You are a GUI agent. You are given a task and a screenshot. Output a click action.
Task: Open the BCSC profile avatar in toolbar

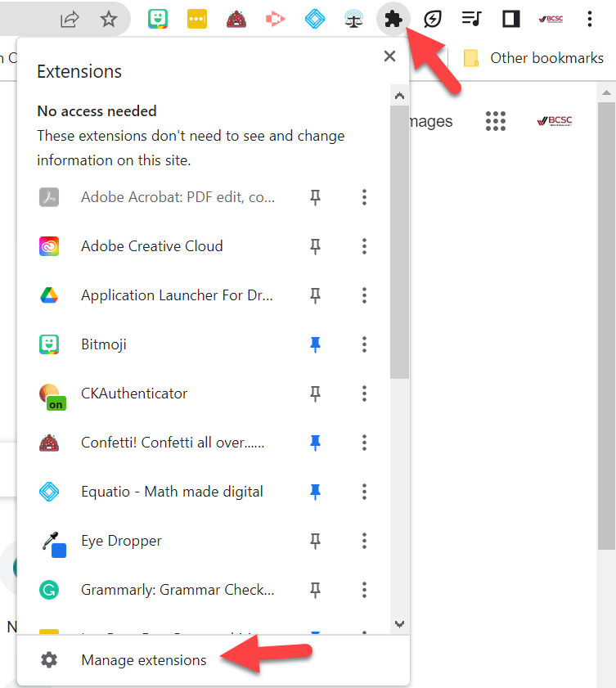click(x=551, y=19)
